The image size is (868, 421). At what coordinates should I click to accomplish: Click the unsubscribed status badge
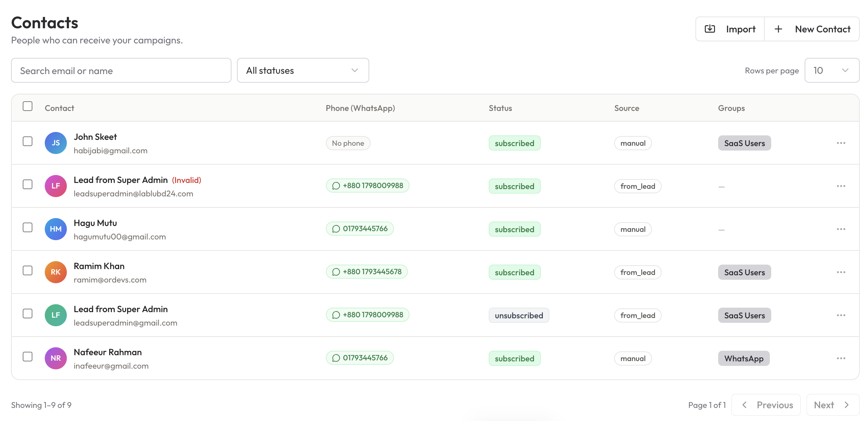(519, 315)
